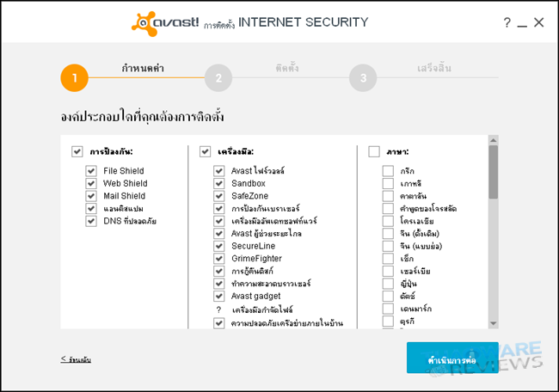Uncheck the File Shield component
The image size is (559, 392).
91,171
